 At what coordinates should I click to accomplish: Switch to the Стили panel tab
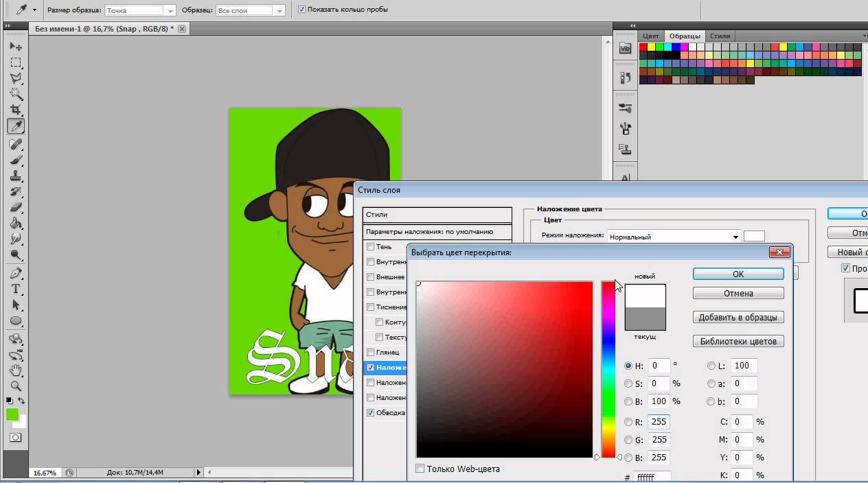click(720, 36)
